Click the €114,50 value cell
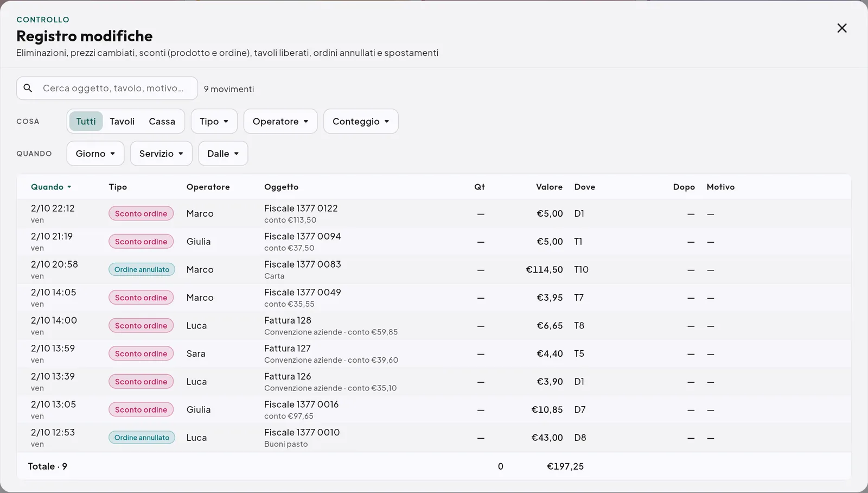 pyautogui.click(x=544, y=269)
